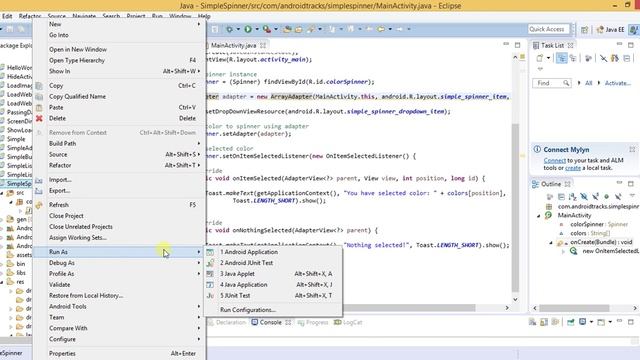Close the Connect Mylyn panel

click(632, 149)
